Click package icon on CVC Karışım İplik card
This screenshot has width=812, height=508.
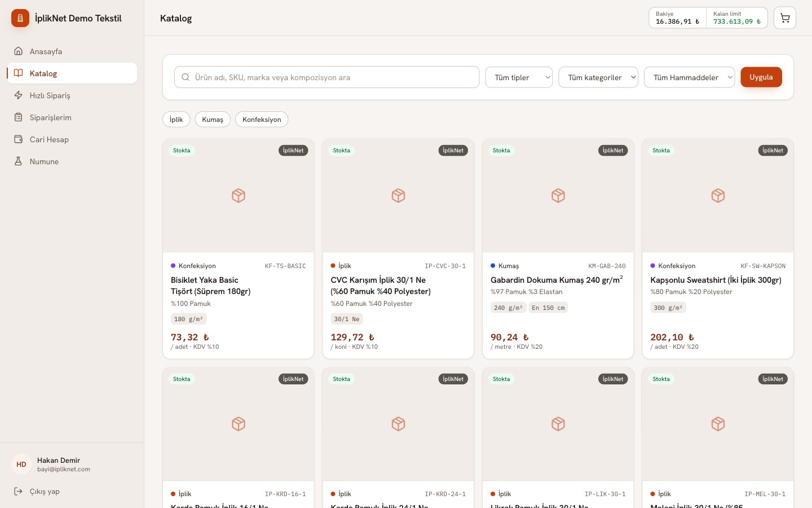tap(399, 196)
